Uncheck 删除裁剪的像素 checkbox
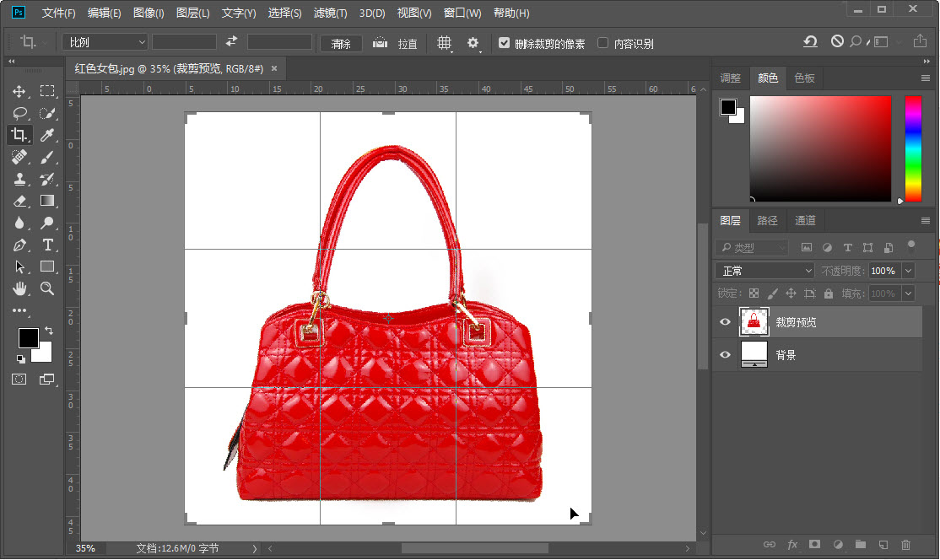940x560 pixels. click(504, 43)
